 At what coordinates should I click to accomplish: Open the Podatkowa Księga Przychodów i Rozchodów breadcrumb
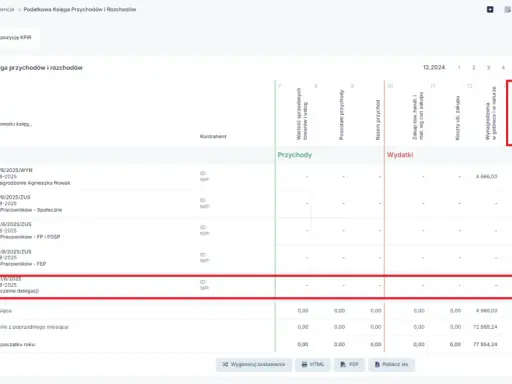click(80, 9)
